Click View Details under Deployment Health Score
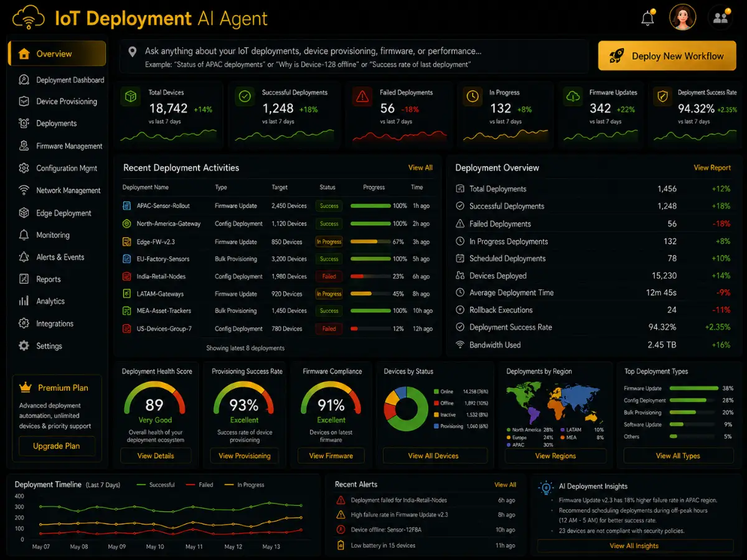This screenshot has height=560, width=747. (156, 456)
